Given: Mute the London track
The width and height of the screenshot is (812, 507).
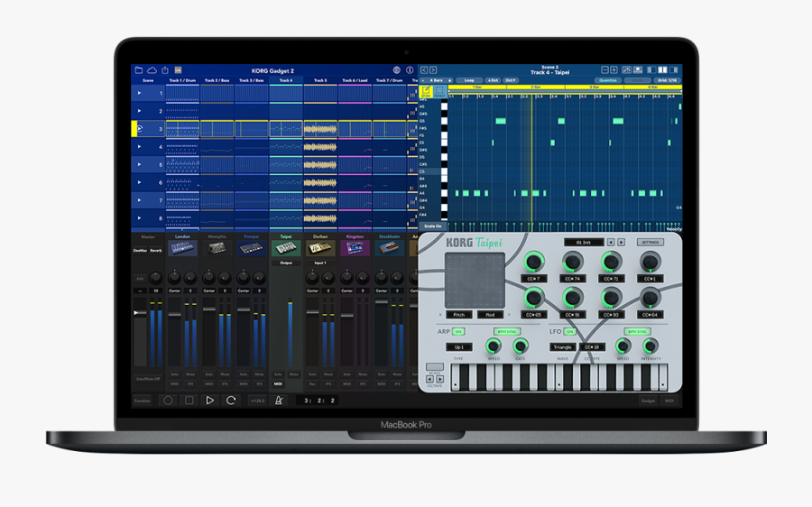Looking at the screenshot, I should point(190,373).
